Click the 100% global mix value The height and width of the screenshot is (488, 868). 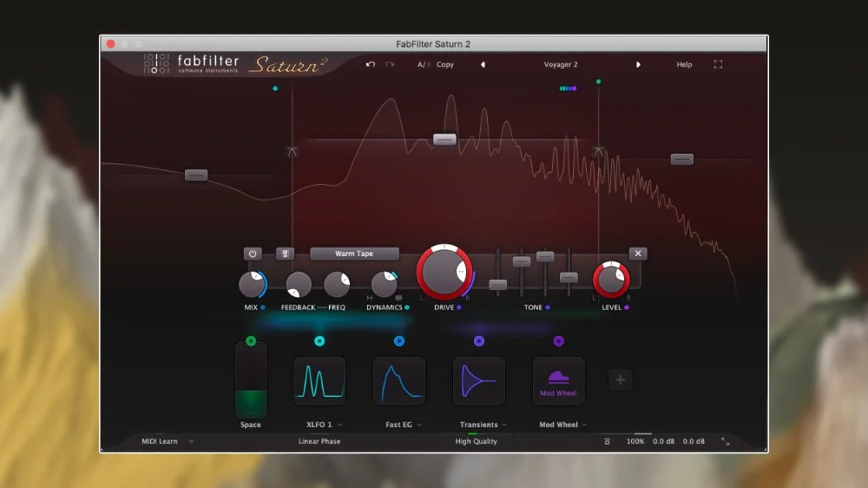[635, 441]
